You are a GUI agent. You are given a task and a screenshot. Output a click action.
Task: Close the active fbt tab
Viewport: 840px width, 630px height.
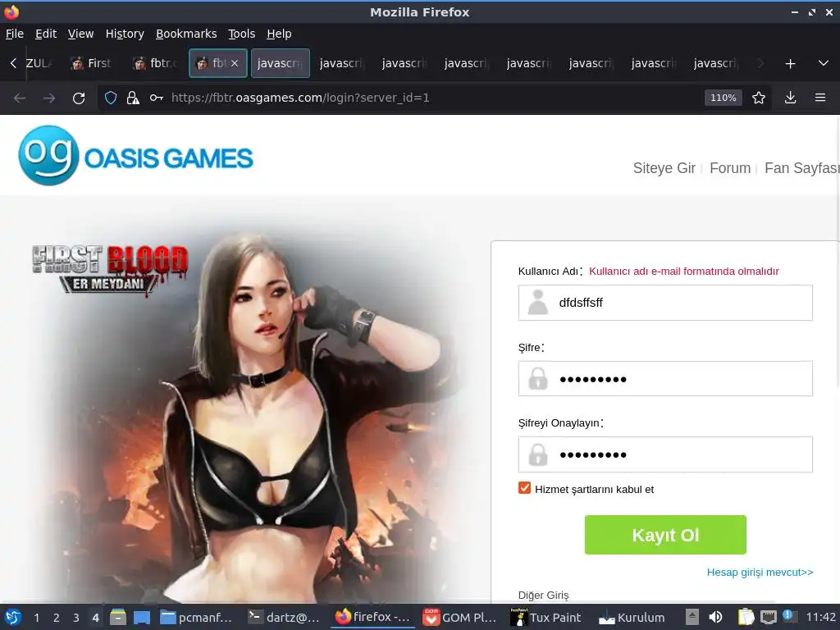(235, 63)
